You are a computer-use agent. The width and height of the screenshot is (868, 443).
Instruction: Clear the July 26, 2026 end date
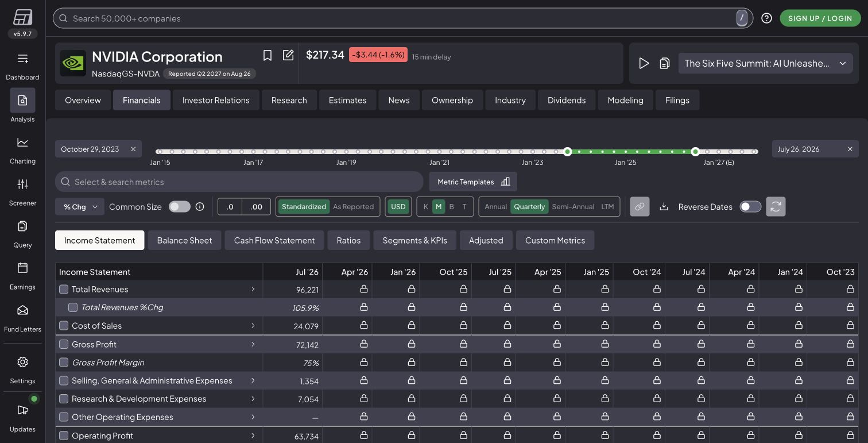[850, 149]
